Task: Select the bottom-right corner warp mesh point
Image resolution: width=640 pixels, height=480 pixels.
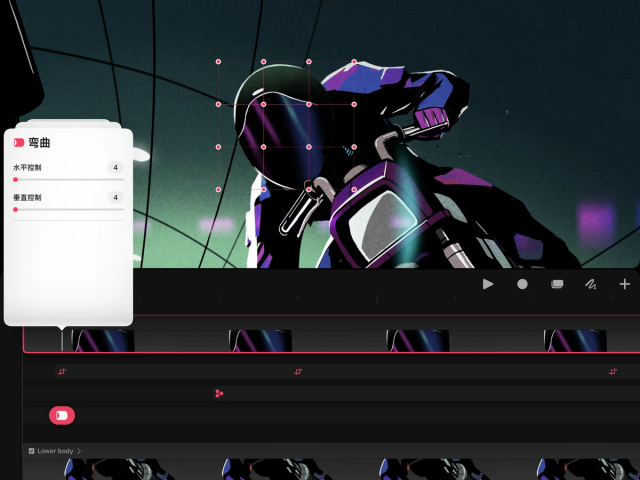Action: [354, 189]
